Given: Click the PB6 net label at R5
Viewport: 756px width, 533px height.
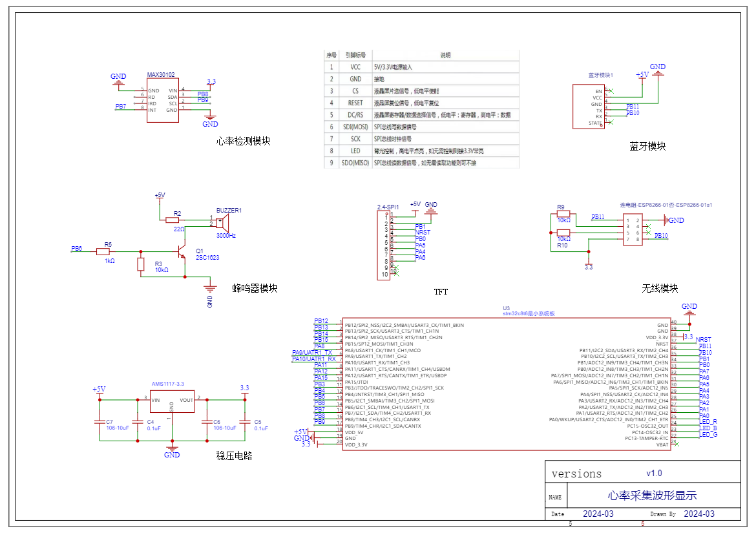Looking at the screenshot, I should pyautogui.click(x=77, y=249).
